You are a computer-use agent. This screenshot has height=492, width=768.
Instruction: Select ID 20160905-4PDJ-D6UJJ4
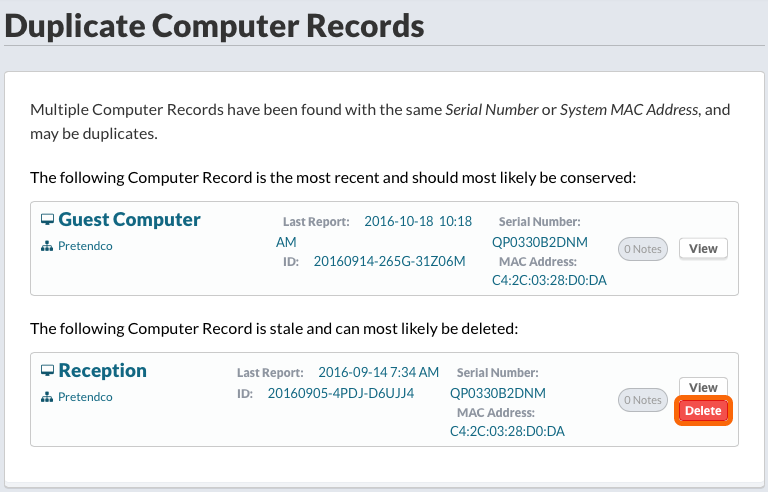click(x=341, y=393)
